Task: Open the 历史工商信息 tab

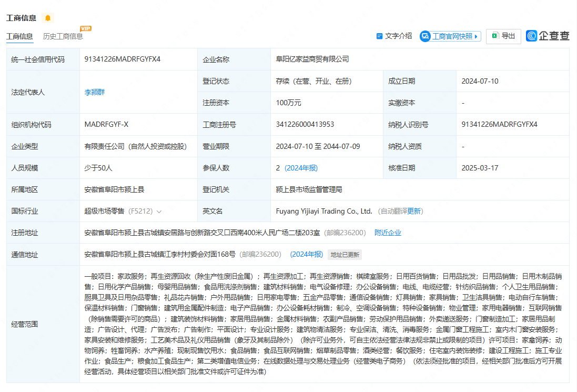Action: click(63, 36)
